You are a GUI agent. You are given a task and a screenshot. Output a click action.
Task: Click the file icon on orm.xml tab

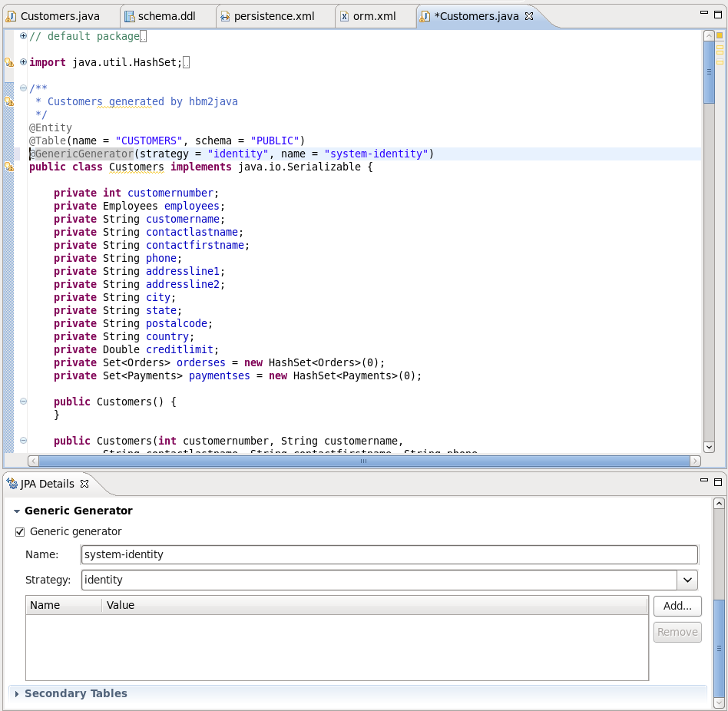[x=344, y=15]
